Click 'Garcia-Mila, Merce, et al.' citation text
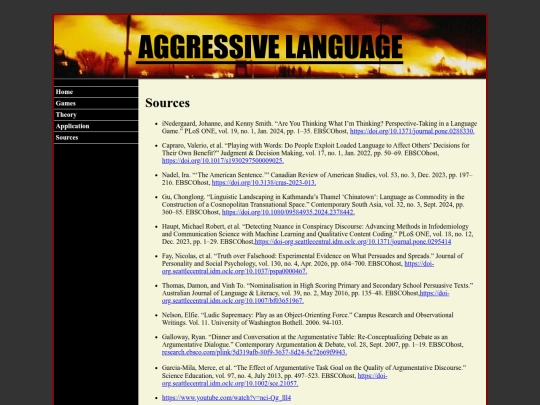The image size is (540, 405). pyautogui.click(x=198, y=368)
